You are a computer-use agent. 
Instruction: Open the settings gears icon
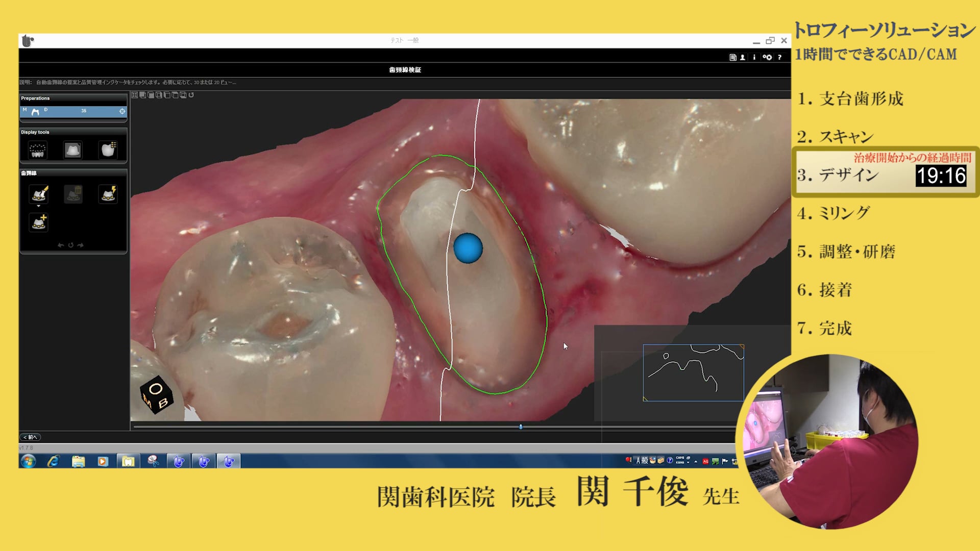(767, 58)
